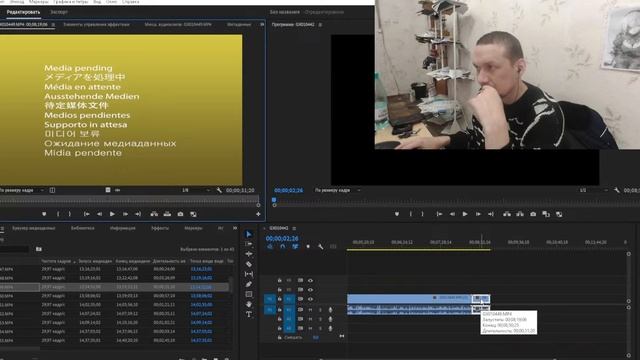
Task: Open Program monitor settings wrench
Action: point(616,190)
